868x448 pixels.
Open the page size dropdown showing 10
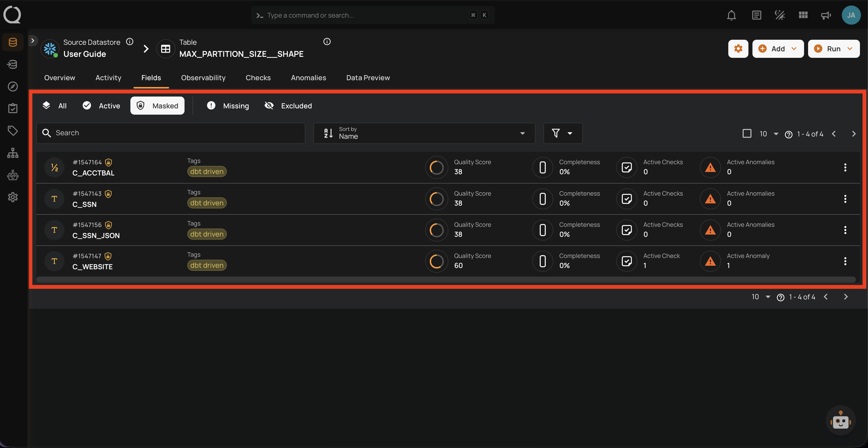(768, 134)
